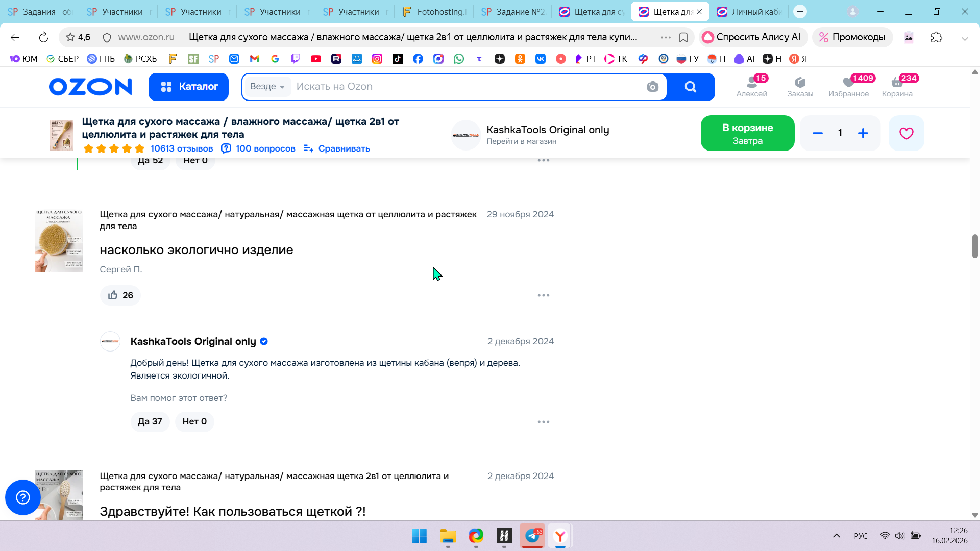Add product to favorites with heart icon

[906, 133]
